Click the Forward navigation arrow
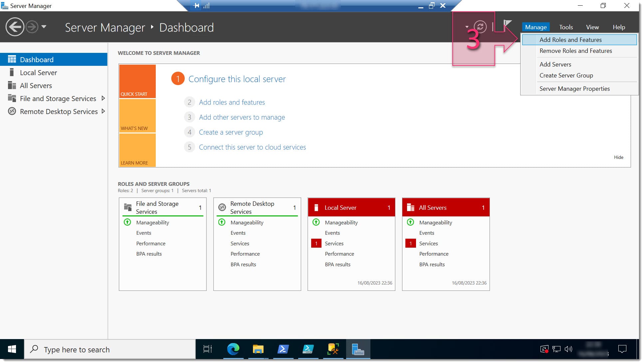644x364 pixels. coord(32,27)
